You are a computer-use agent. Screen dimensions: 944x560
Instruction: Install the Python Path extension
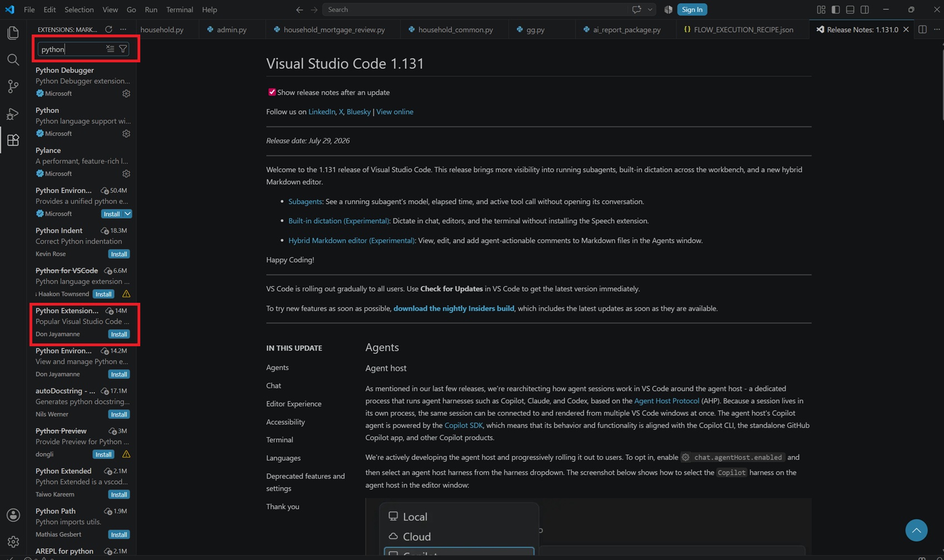pyautogui.click(x=119, y=534)
